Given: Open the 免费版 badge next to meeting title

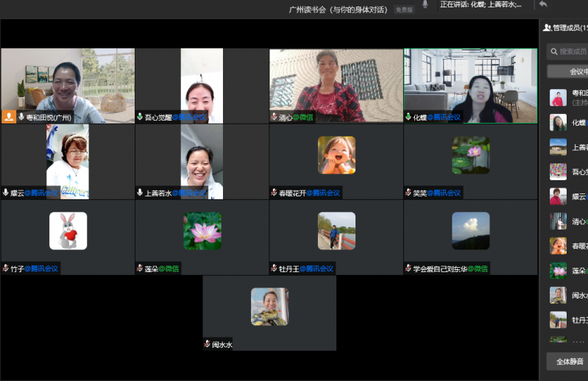Looking at the screenshot, I should [404, 10].
